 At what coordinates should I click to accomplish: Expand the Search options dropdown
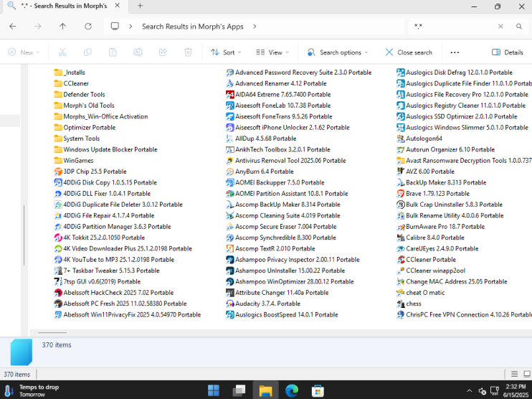(x=338, y=52)
